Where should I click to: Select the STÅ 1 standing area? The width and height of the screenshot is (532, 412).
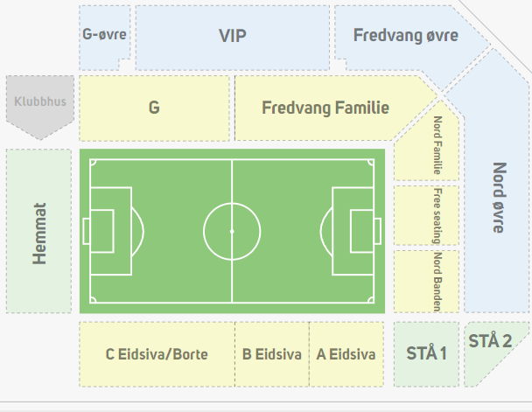coord(426,354)
